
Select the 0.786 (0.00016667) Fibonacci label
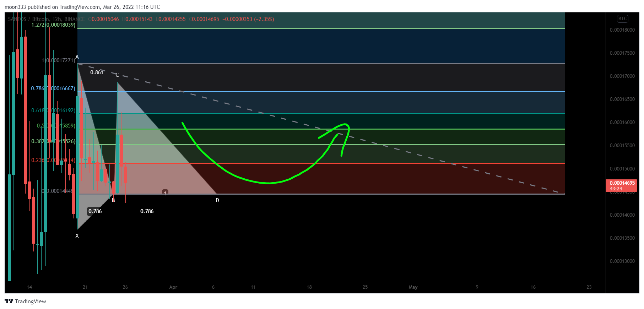pyautogui.click(x=53, y=88)
